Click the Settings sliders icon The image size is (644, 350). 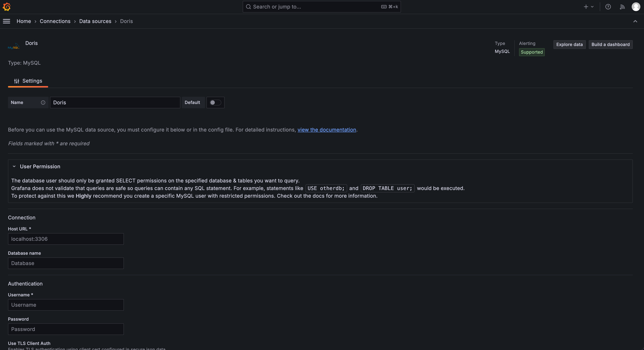[16, 81]
